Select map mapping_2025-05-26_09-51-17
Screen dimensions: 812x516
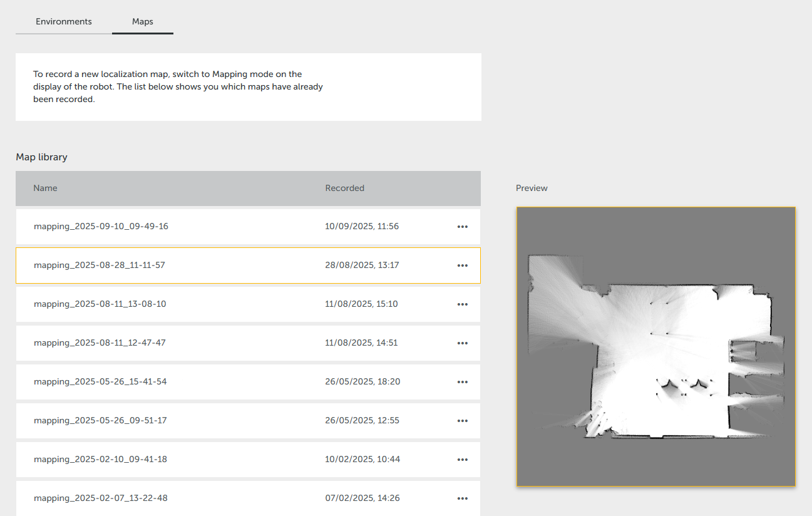(248, 421)
